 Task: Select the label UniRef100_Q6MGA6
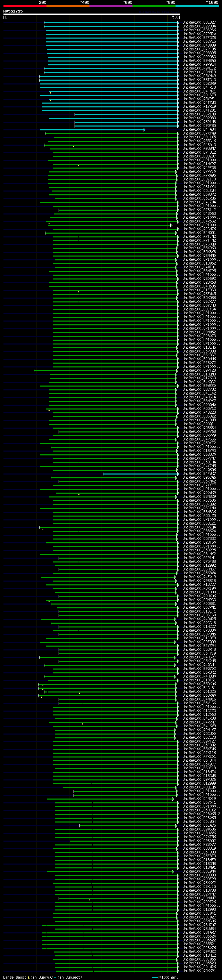click(x=199, y=921)
